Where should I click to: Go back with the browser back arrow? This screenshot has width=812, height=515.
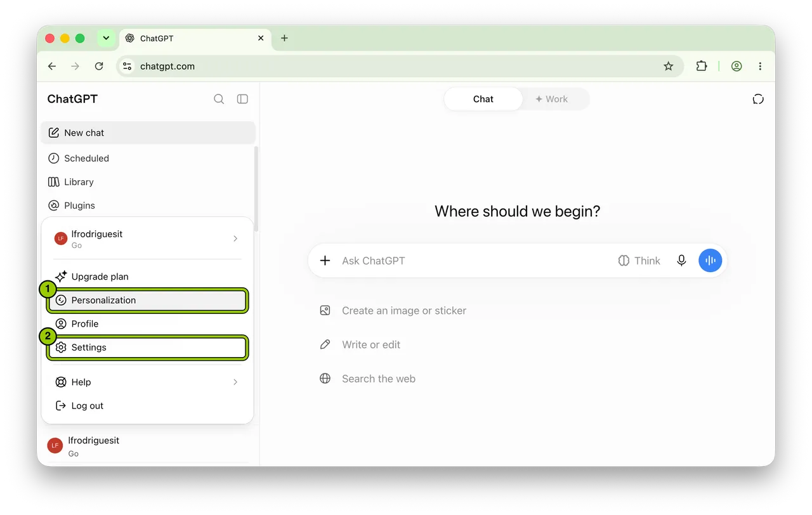coord(52,66)
